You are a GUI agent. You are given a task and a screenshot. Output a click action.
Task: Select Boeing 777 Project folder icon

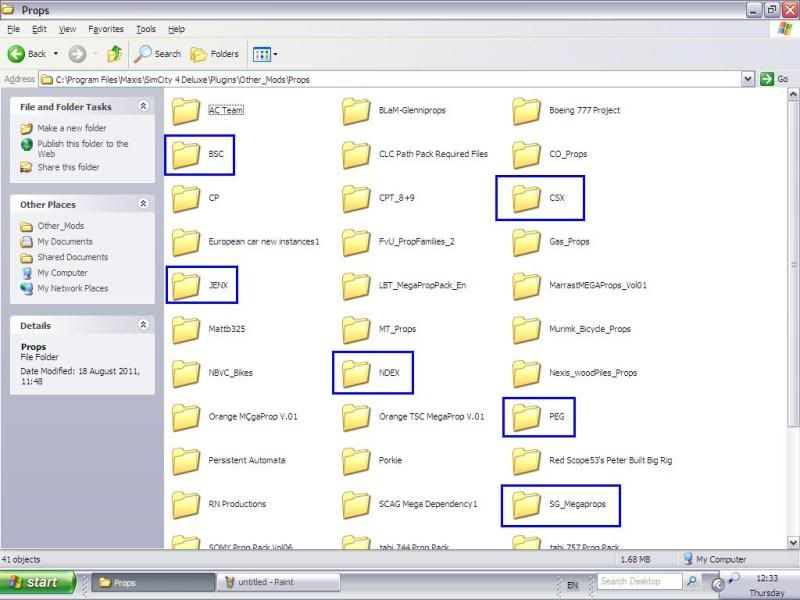click(527, 111)
